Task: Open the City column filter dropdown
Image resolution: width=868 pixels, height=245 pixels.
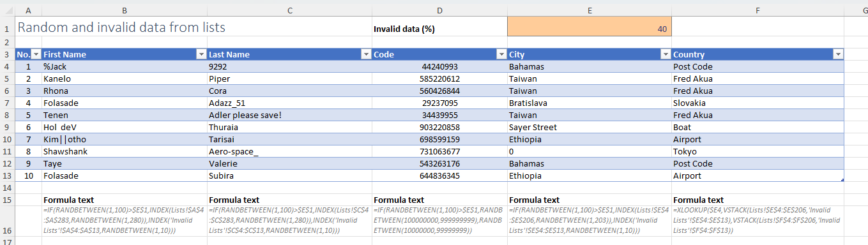Action: pyautogui.click(x=666, y=55)
